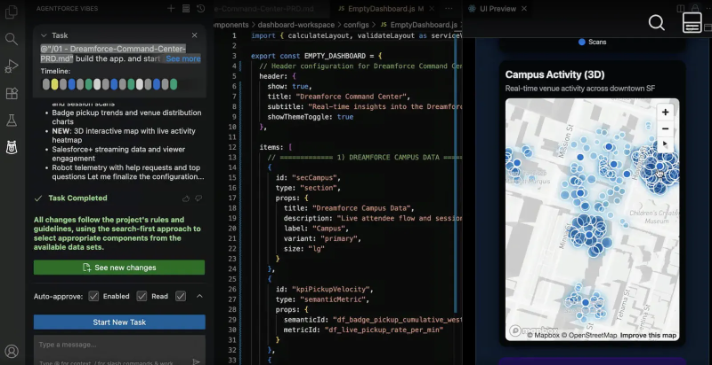Click the list icon in Agentforce Vibes header
This screenshot has width=712, height=365.
tap(186, 9)
